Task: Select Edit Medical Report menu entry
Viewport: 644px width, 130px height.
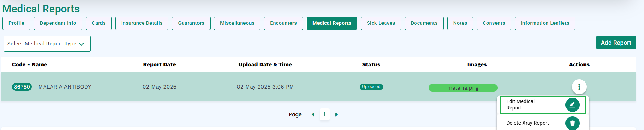Action: tap(542, 105)
